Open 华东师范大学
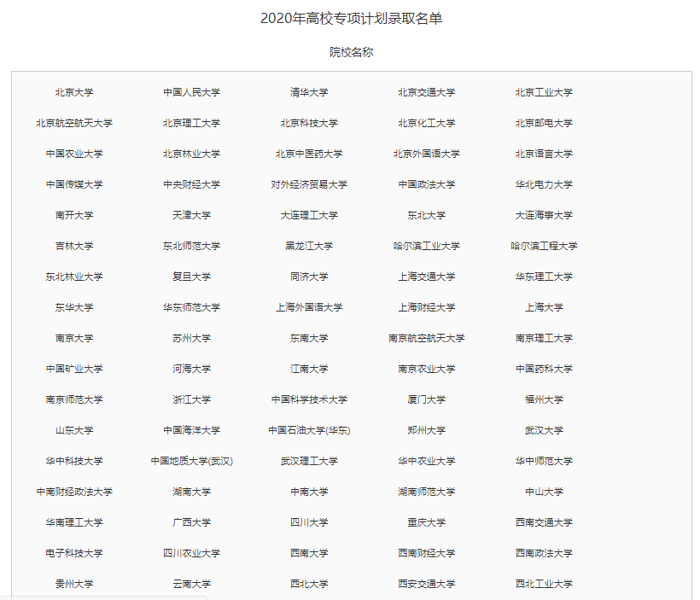The height and width of the screenshot is (600, 700). click(191, 307)
